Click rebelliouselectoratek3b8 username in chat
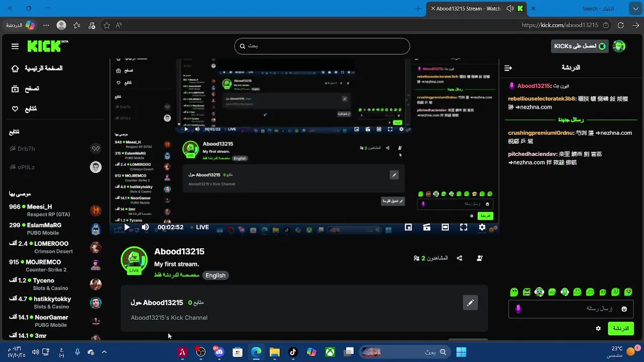 point(541,99)
